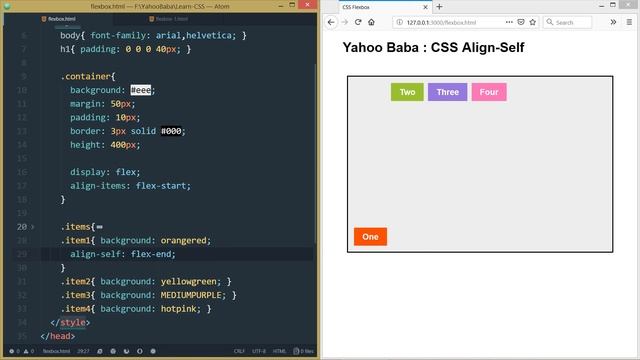
Task: Minimize the Firefox window
Action: (x=601, y=6)
